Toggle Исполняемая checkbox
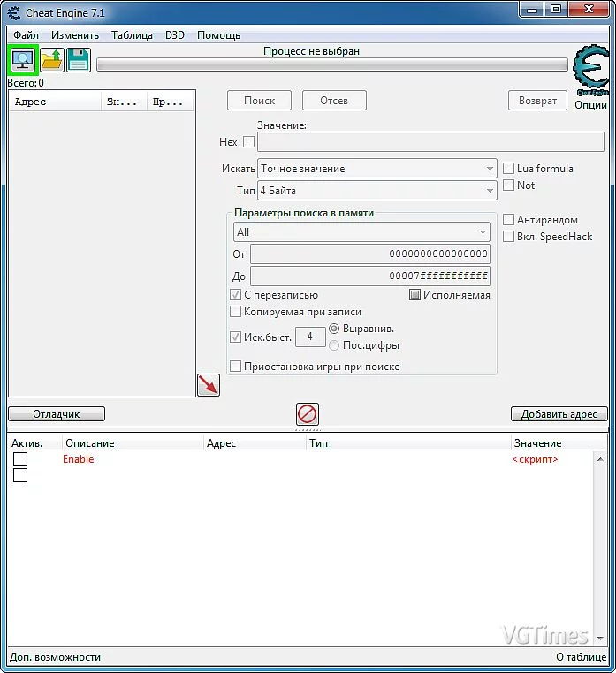The width and height of the screenshot is (616, 673). point(414,295)
